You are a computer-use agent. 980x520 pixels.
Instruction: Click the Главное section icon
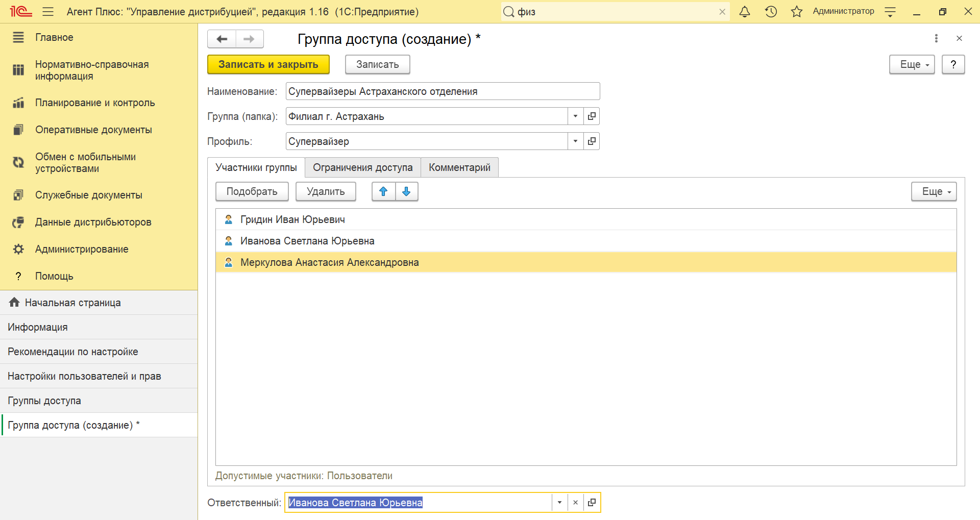[x=18, y=37]
